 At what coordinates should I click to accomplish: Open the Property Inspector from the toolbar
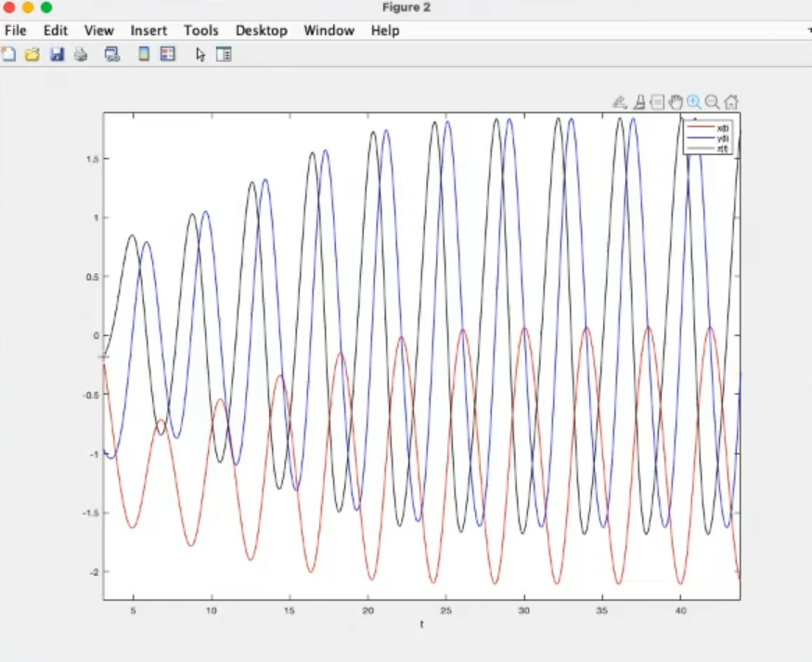(224, 55)
